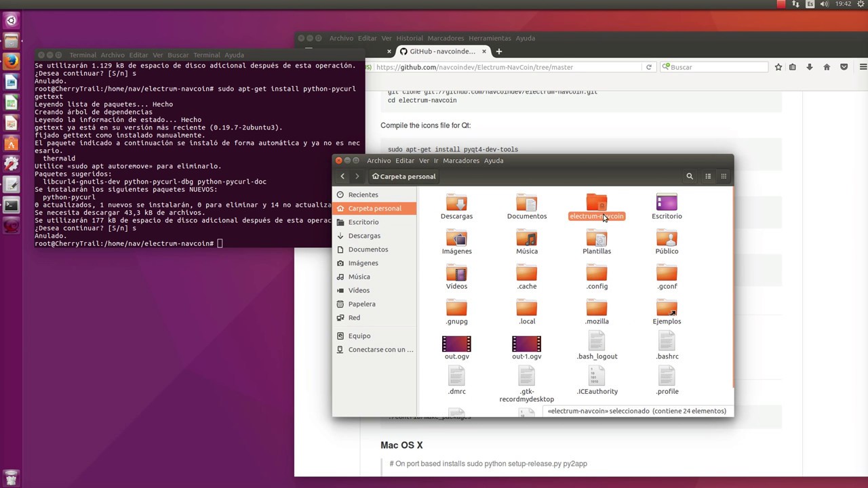Viewport: 868px width, 488px height.
Task: Select the .mozilla folder
Action: coord(597,312)
